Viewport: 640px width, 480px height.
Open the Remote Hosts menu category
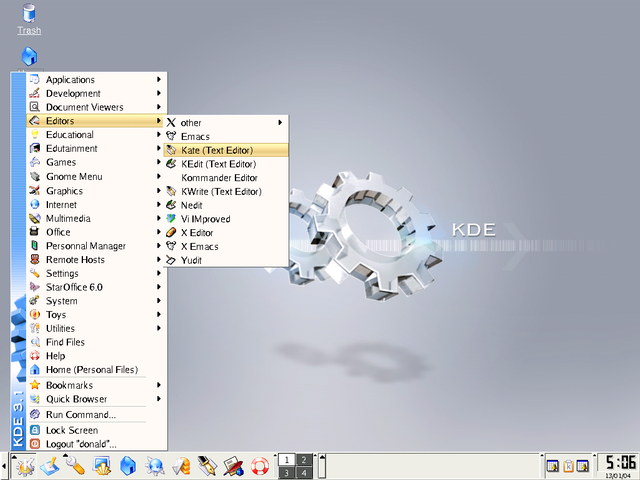coord(96,260)
